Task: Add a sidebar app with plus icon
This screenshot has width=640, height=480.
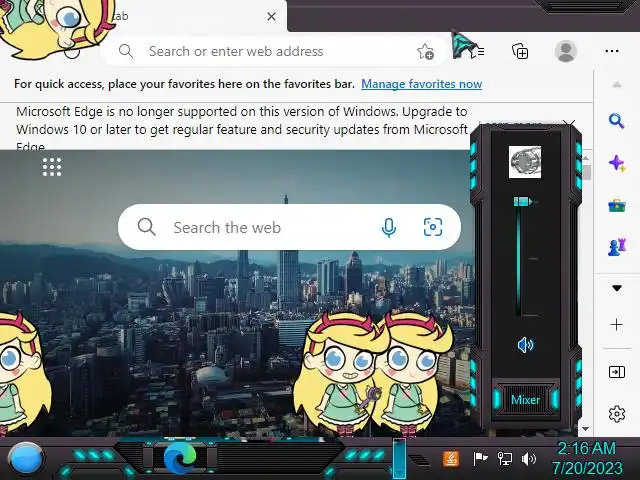Action: point(616,324)
